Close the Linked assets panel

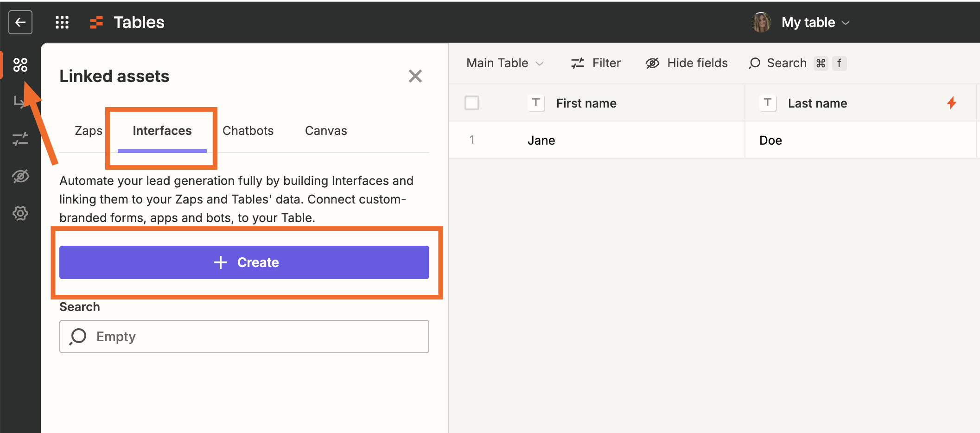[x=415, y=76]
